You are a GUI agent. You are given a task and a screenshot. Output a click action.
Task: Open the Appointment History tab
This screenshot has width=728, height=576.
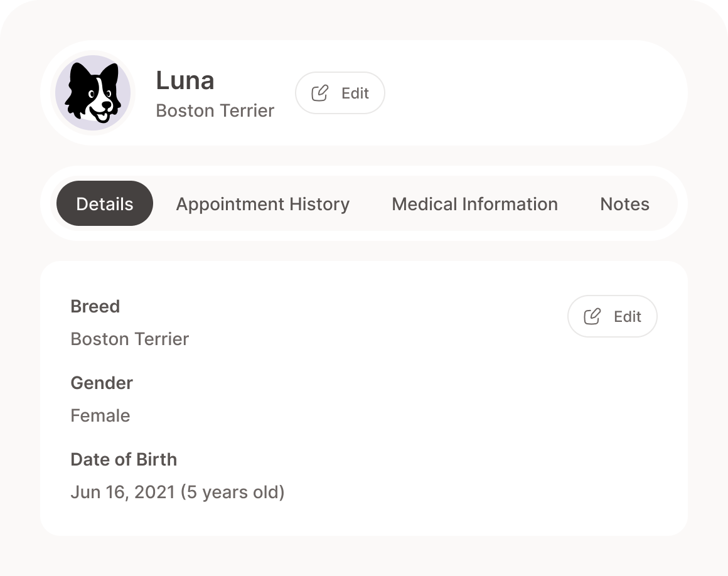point(262,203)
